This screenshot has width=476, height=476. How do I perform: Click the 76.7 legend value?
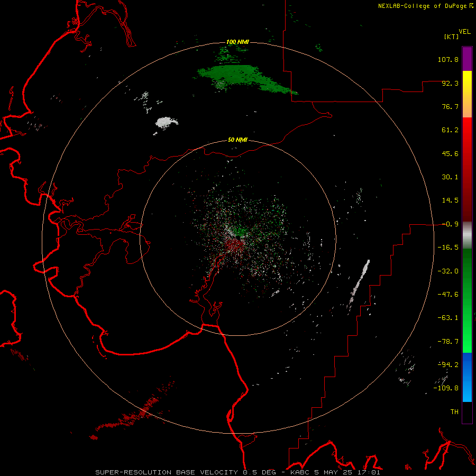click(450, 106)
